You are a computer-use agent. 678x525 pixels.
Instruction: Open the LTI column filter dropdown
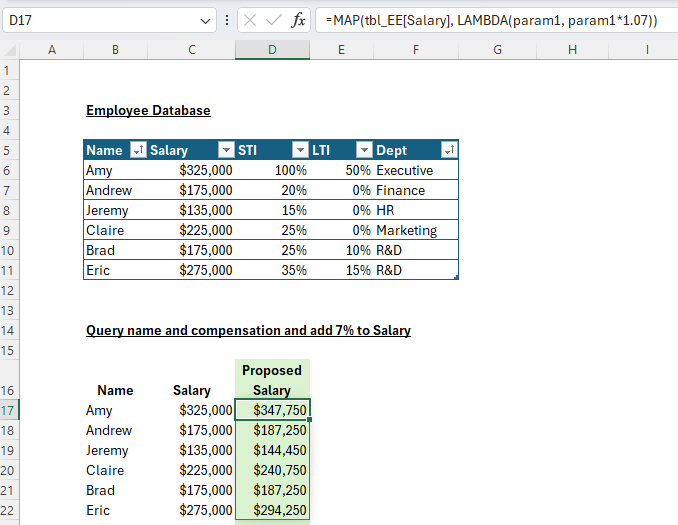[364, 150]
